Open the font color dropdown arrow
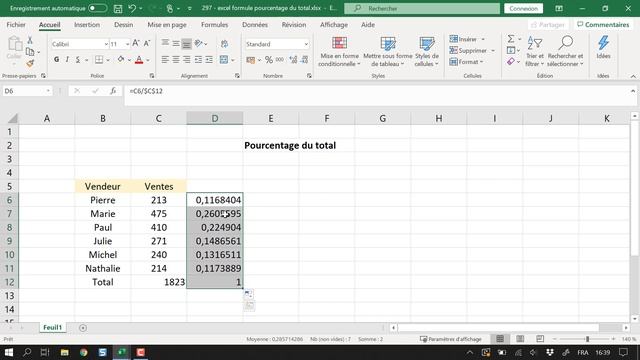 [148, 60]
